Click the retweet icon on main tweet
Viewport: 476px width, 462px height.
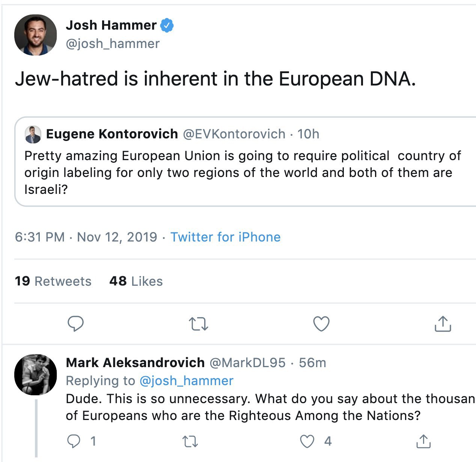point(198,324)
